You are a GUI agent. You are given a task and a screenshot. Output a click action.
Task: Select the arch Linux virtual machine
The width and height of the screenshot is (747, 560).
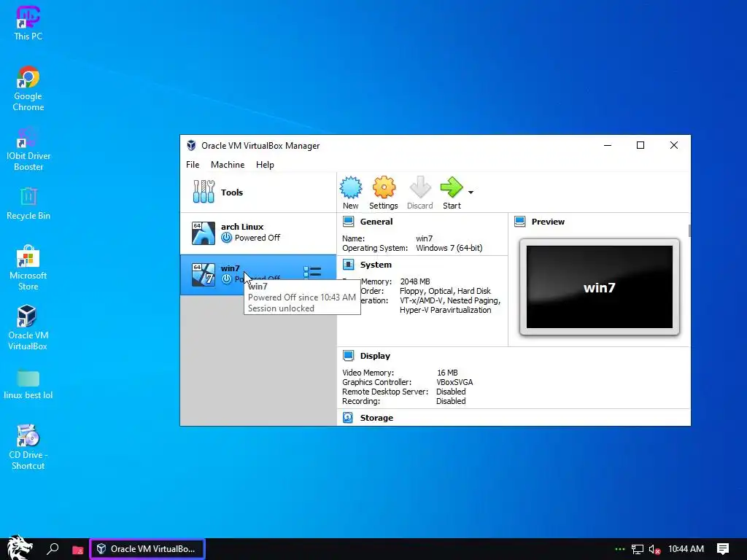click(x=258, y=233)
